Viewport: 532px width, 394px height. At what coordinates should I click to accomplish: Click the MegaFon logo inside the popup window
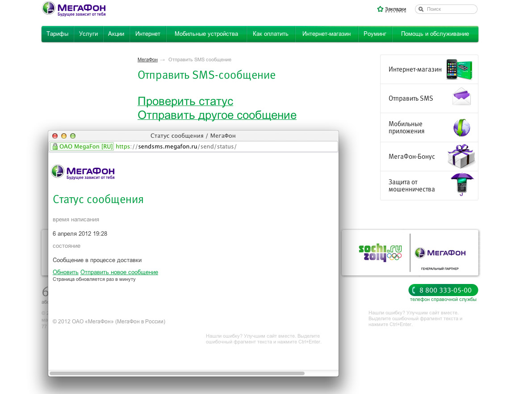coord(83,172)
